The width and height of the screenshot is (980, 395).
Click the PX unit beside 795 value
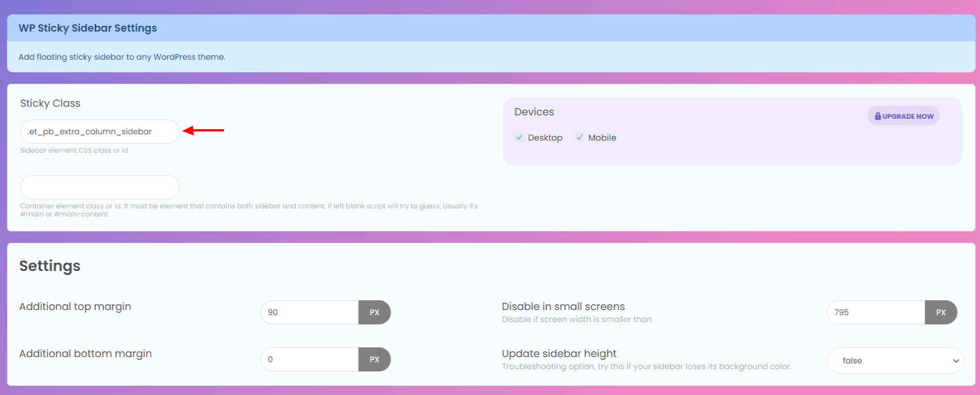point(941,312)
